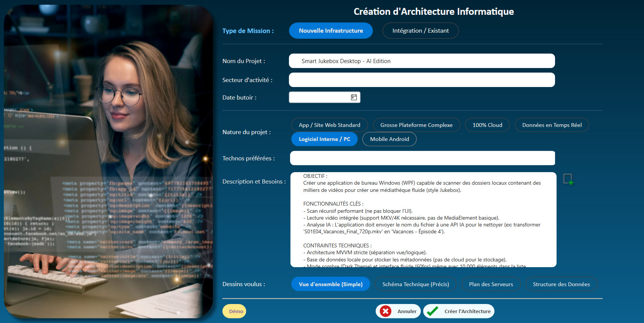Viewport: 644px width, 323px height.
Task: Toggle the Plan des Serveurs drawing
Action: (x=491, y=284)
